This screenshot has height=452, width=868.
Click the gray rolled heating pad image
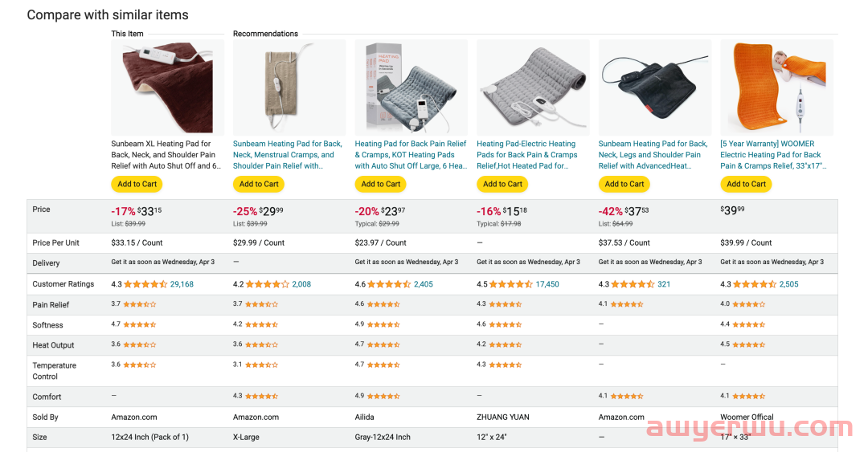[533, 88]
